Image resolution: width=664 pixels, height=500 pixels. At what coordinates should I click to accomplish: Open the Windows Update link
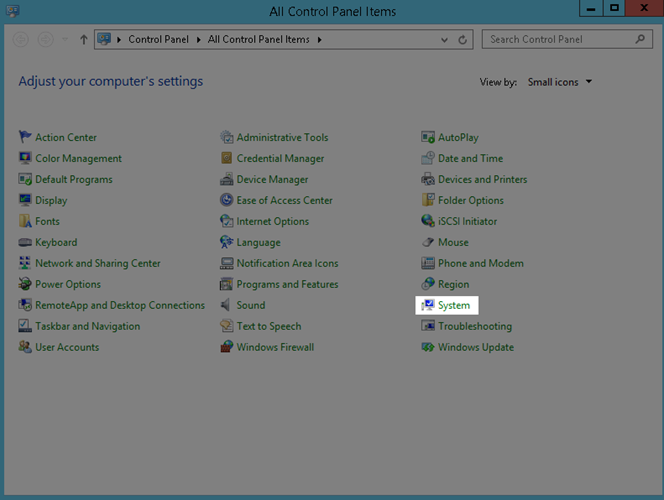(x=476, y=347)
